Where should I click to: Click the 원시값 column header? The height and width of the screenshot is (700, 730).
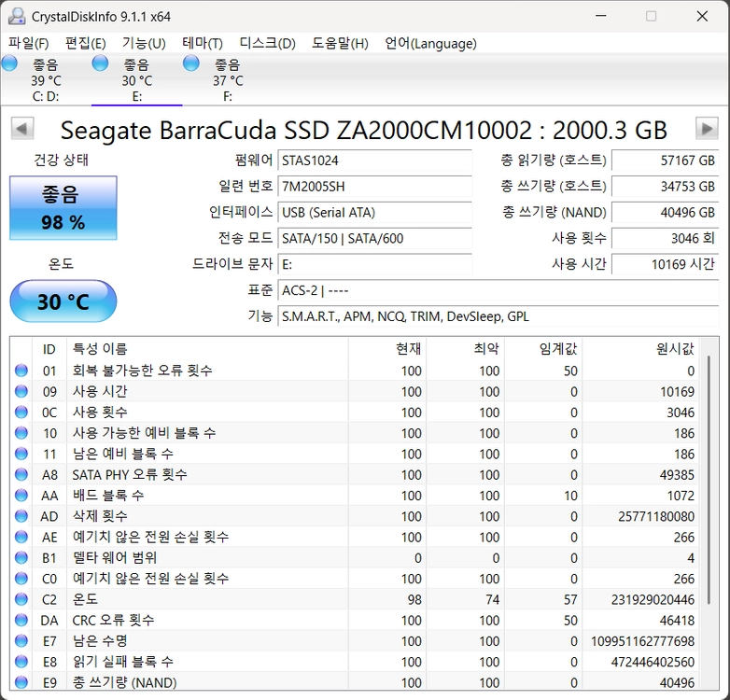641,349
